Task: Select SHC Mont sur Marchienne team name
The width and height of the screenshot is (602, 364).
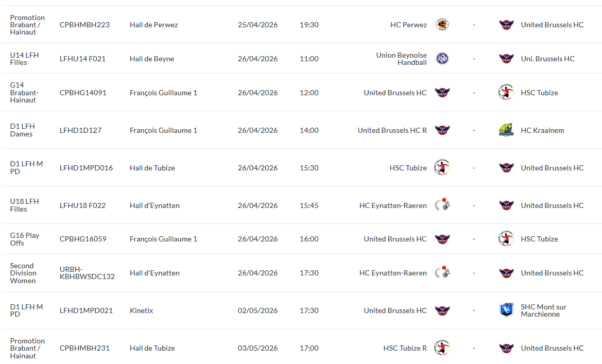Action: pyautogui.click(x=543, y=310)
